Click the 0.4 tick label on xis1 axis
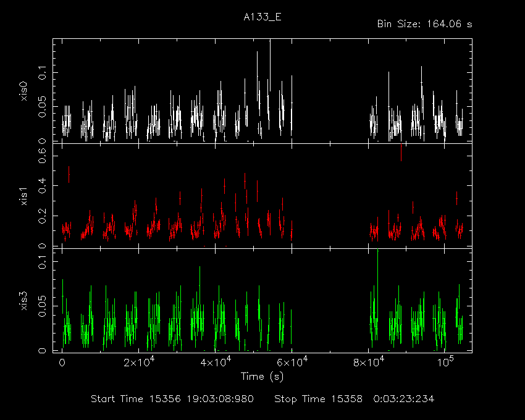525x420 pixels. 43,185
